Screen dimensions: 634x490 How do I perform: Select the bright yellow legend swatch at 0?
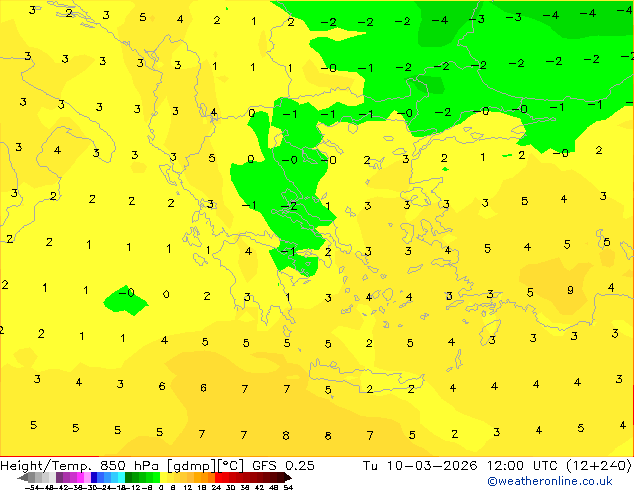point(163,477)
